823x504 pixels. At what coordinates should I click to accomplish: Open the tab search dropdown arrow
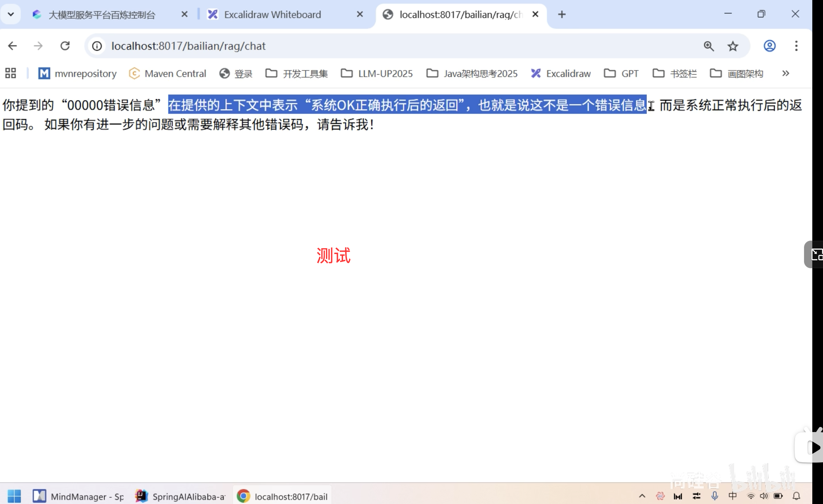10,14
